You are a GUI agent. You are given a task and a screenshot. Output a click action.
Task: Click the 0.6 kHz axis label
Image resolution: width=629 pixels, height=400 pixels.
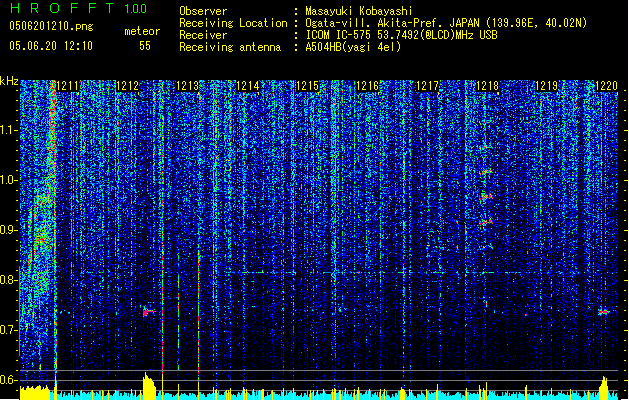pyautogui.click(x=8, y=380)
